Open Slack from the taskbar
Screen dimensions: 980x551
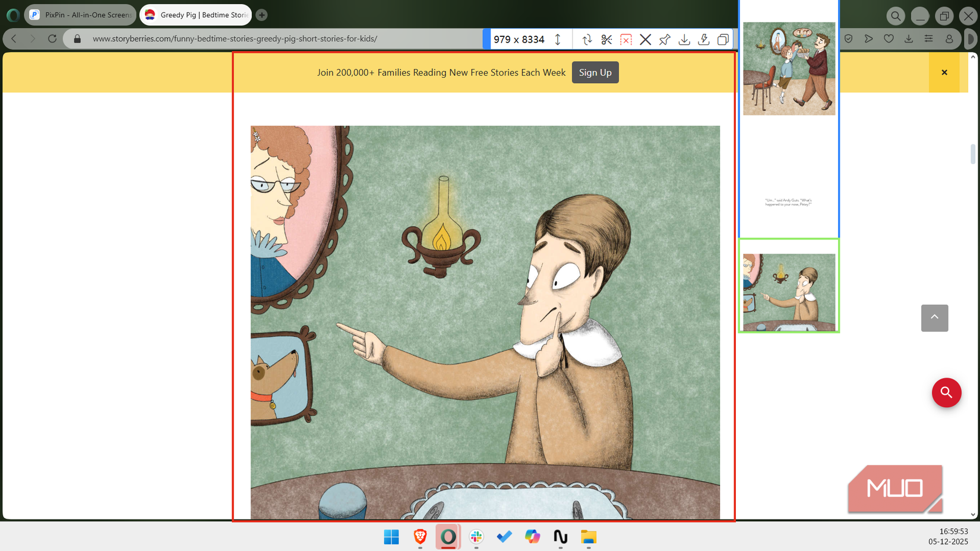click(x=476, y=537)
